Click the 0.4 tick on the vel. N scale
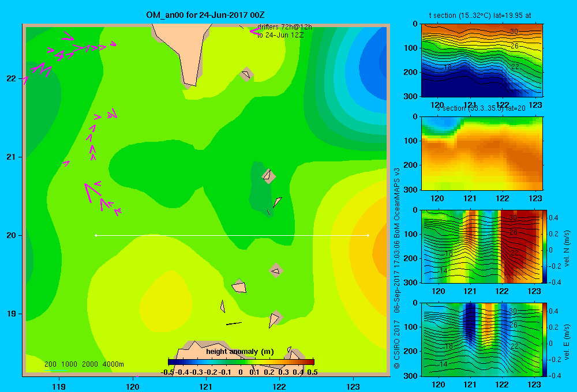 (x=553, y=218)
